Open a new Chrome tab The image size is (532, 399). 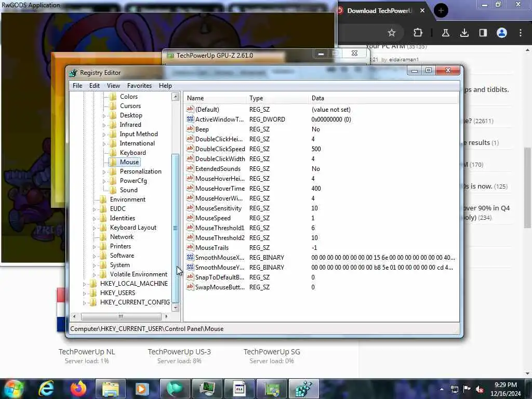pyautogui.click(x=441, y=10)
